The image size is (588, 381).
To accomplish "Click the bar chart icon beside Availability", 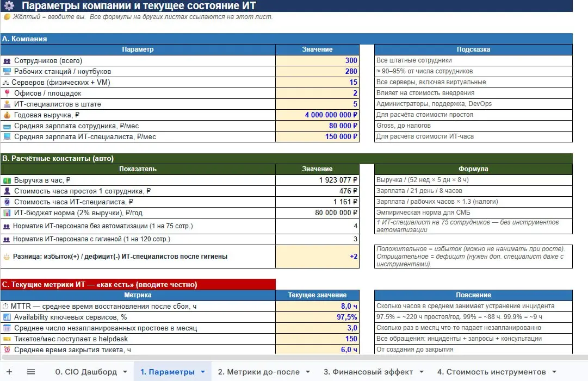I will coord(7,317).
